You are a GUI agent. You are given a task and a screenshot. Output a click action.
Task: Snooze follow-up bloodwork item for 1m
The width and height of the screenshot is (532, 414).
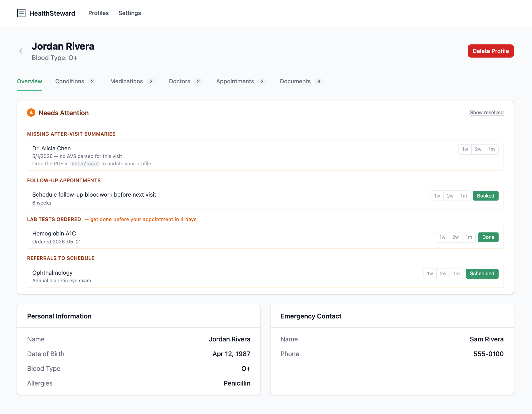click(x=464, y=196)
